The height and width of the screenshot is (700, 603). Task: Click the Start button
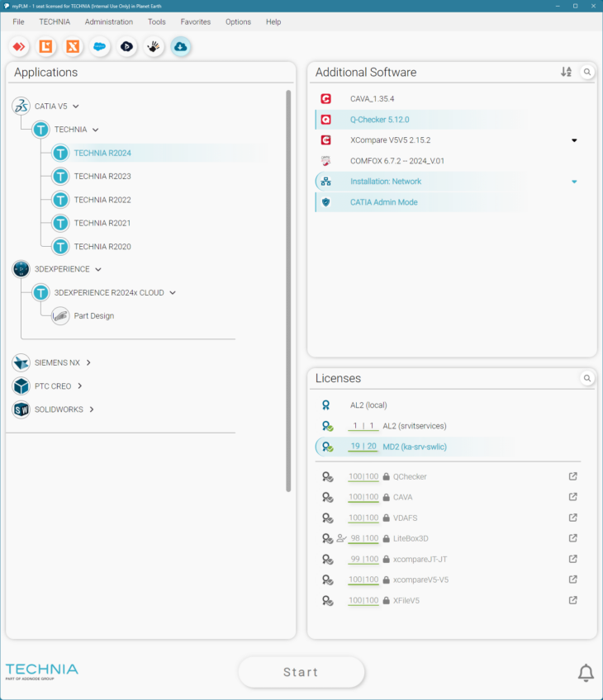(301, 672)
